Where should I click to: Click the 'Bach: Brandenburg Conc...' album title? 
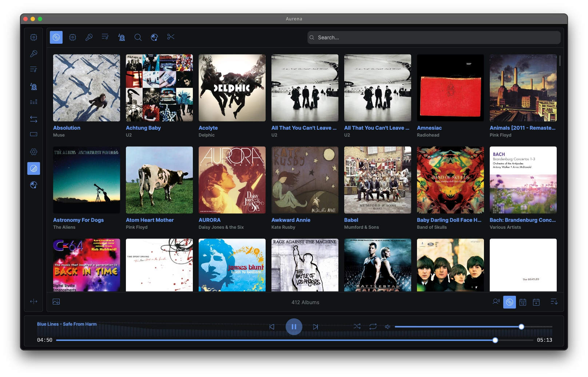523,220
